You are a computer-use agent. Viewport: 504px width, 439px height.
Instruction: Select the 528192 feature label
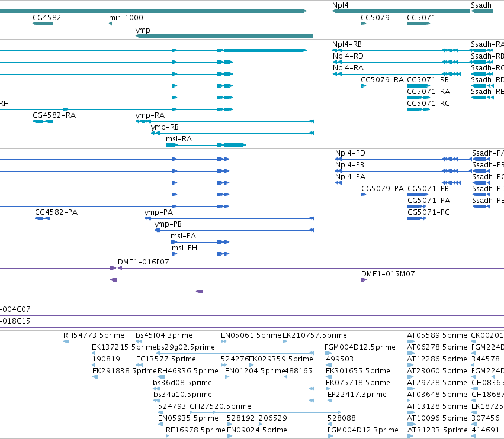[241, 418]
